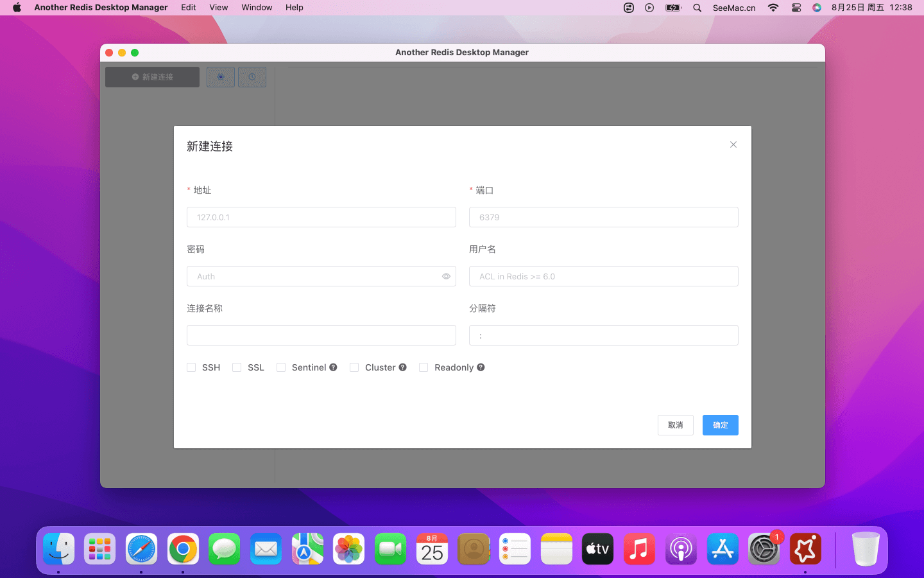Click the 分隔符 separator input field

(604, 335)
